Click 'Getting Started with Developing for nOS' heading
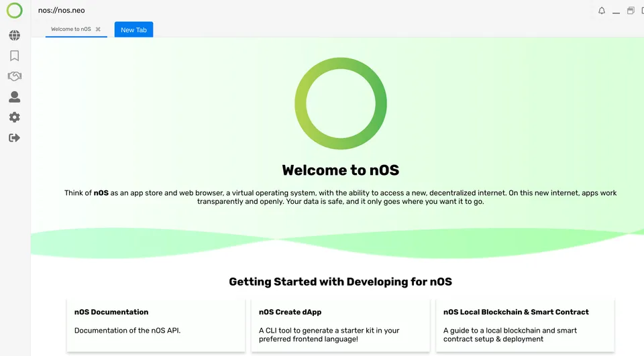644x356 pixels. [x=341, y=282]
